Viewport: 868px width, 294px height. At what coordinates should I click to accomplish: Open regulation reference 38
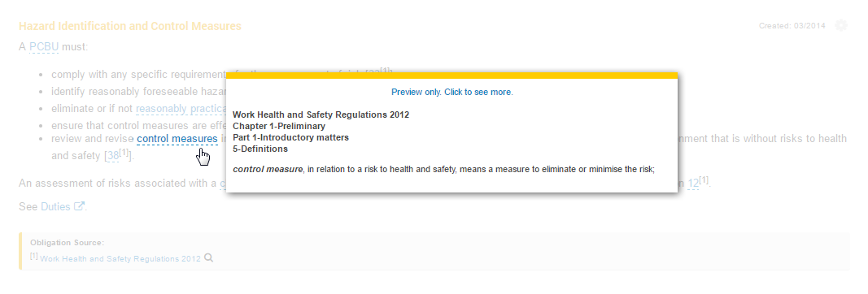click(113, 157)
